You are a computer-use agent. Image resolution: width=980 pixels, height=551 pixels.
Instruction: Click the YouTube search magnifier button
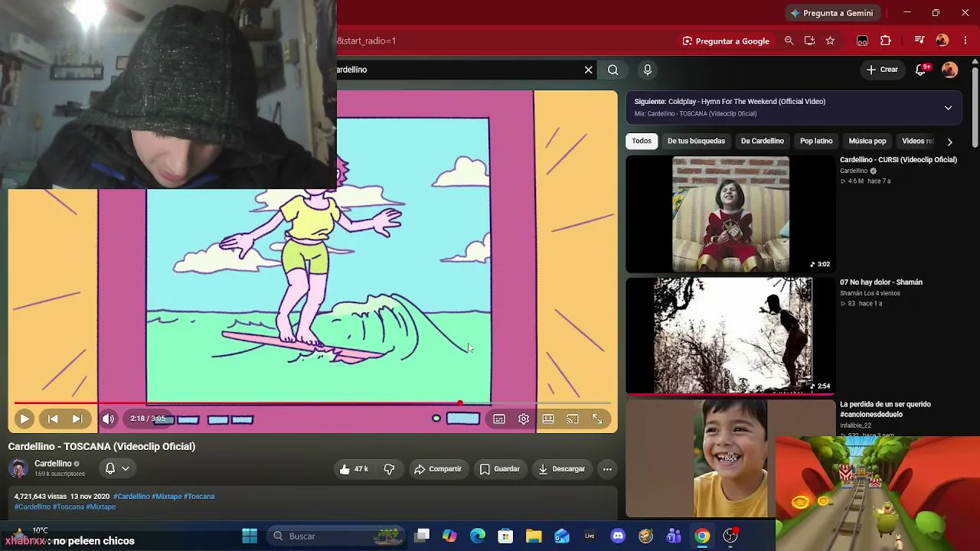coord(612,70)
